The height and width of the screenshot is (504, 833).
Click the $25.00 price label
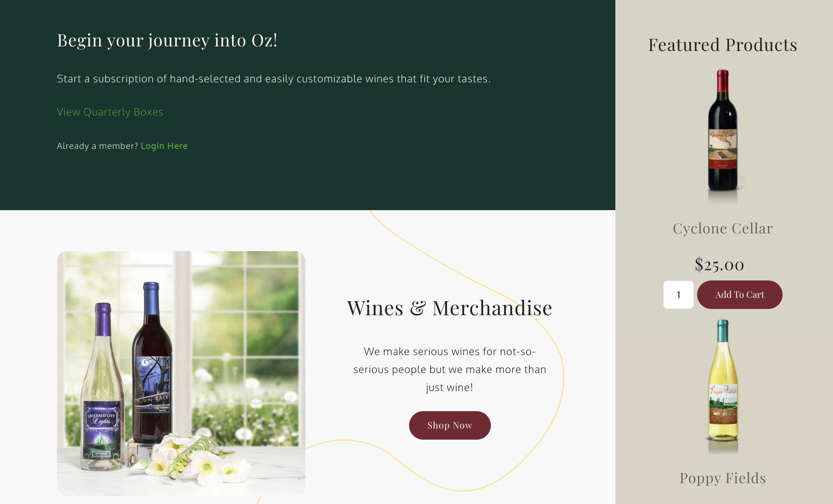719,265
